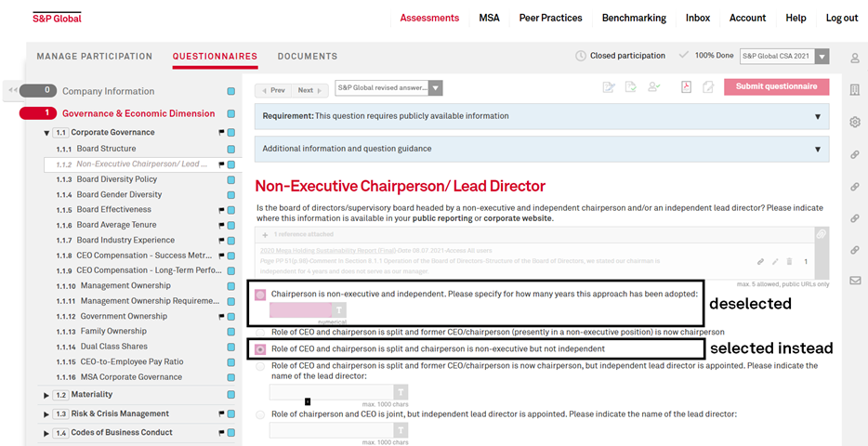This screenshot has height=446, width=868.
Task: Expand Additional information and question guidance
Action: click(818, 150)
